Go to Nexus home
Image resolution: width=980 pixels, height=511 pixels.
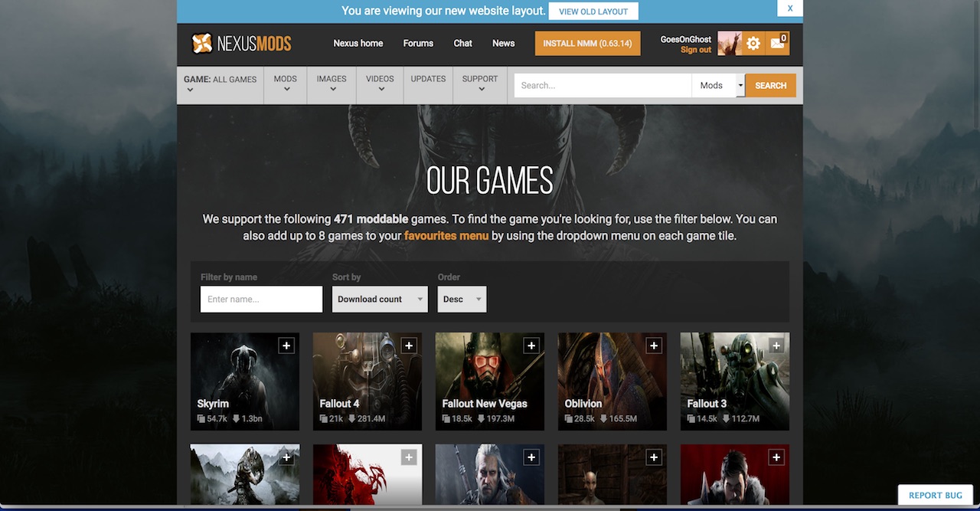click(x=358, y=44)
